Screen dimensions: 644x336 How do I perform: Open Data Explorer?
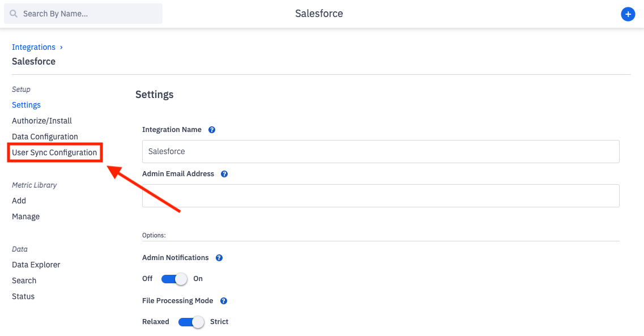(36, 265)
